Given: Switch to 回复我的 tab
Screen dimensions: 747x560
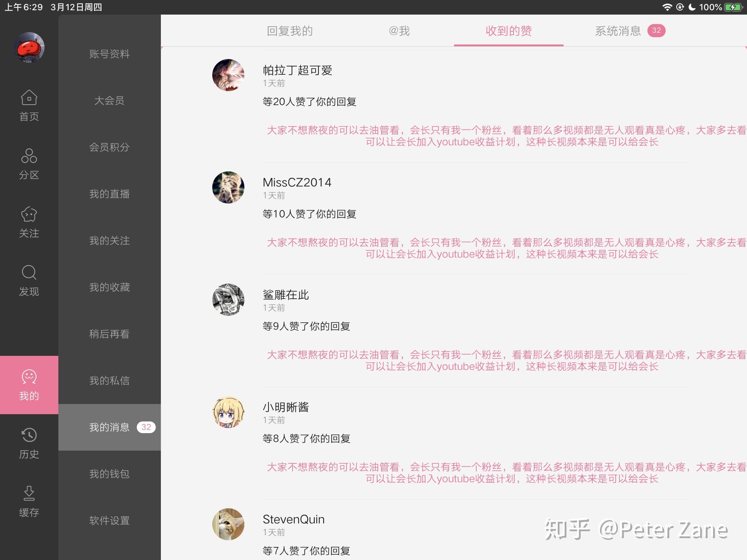Looking at the screenshot, I should (x=290, y=31).
